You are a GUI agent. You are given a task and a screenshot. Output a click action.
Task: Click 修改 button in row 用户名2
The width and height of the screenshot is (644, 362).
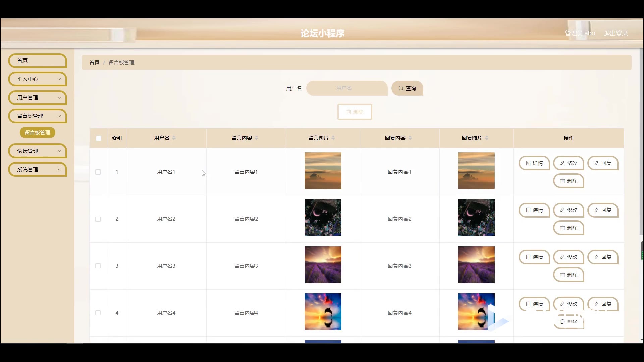pos(569,210)
